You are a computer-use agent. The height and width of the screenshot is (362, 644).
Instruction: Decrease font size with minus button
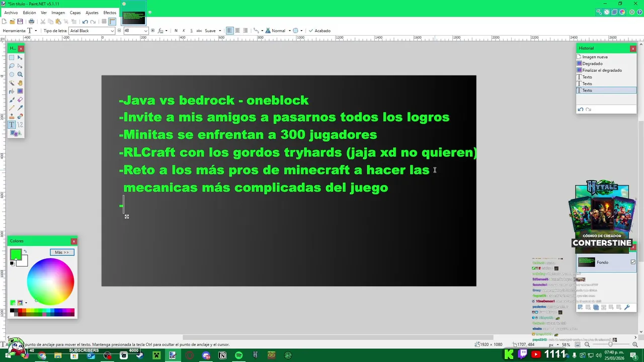[119, 31]
